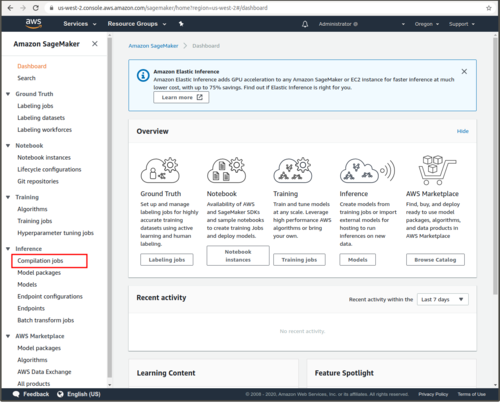Image resolution: width=500 pixels, height=418 pixels.
Task: Open Batch transform jobs in sidebar
Action: [x=46, y=320]
